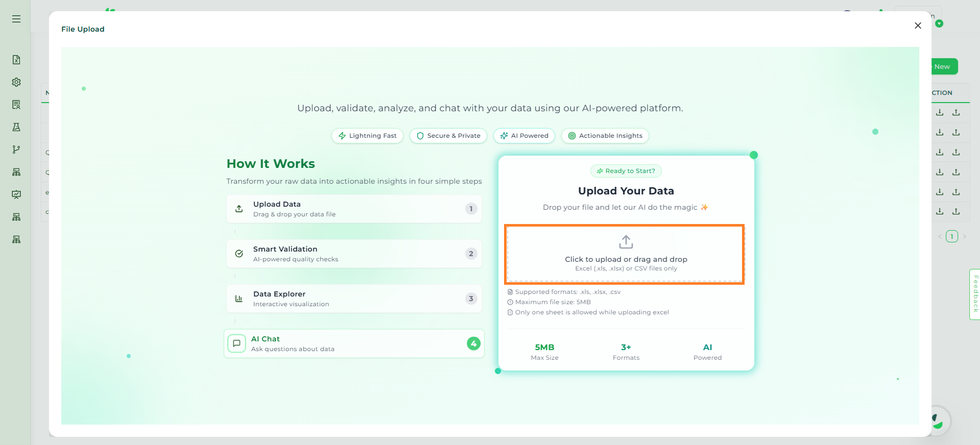Image resolution: width=980 pixels, height=445 pixels.
Task: Open the git branch icon in sidebar
Action: coord(16,150)
